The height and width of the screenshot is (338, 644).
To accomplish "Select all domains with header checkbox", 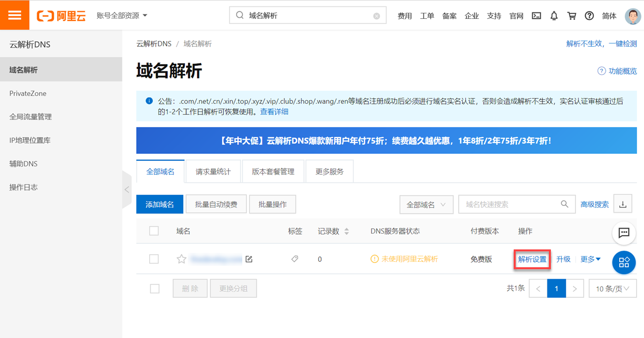I will (154, 231).
